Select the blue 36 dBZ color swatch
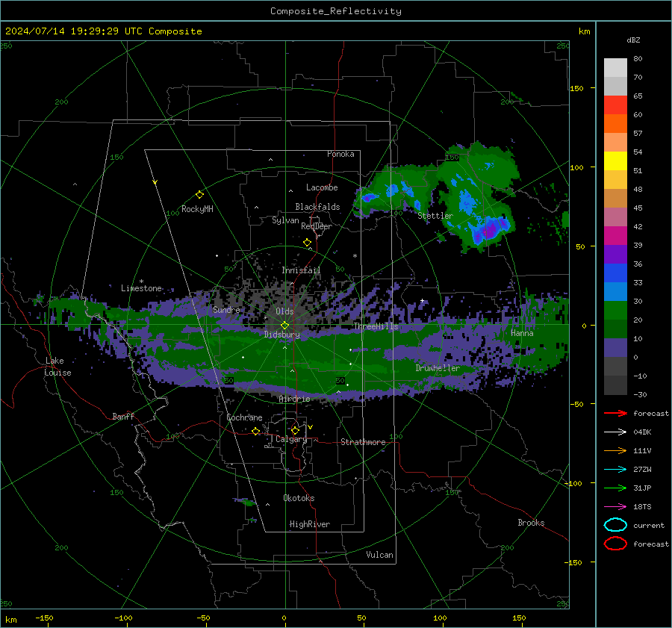This screenshot has width=672, height=628. coord(615,273)
